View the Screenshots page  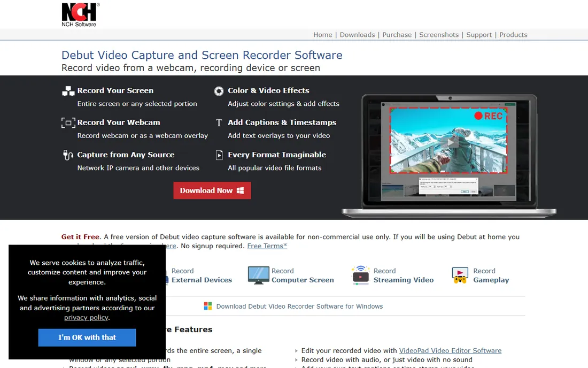click(439, 35)
